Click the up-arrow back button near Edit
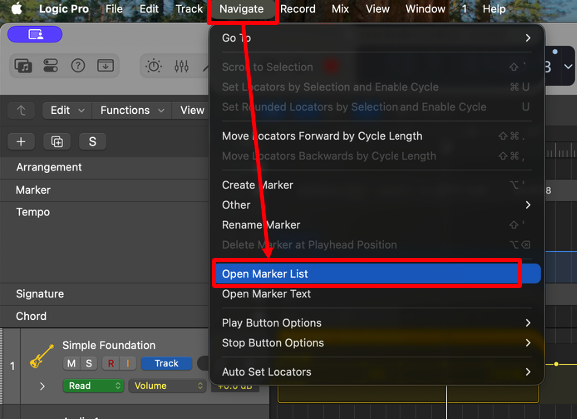The image size is (577, 419). [x=21, y=110]
